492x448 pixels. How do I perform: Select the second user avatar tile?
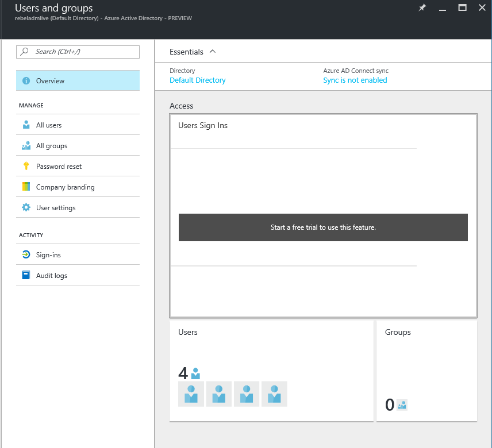219,394
